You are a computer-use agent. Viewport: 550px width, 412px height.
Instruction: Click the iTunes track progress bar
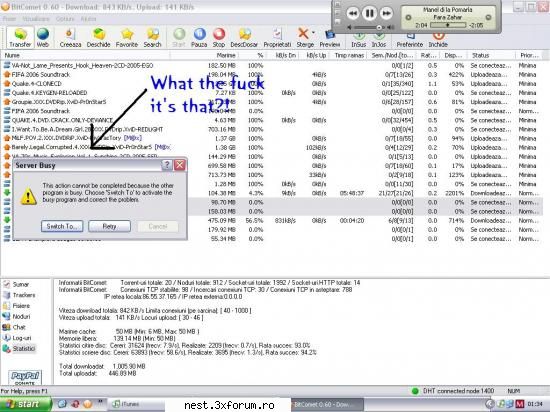pyautogui.click(x=448, y=25)
